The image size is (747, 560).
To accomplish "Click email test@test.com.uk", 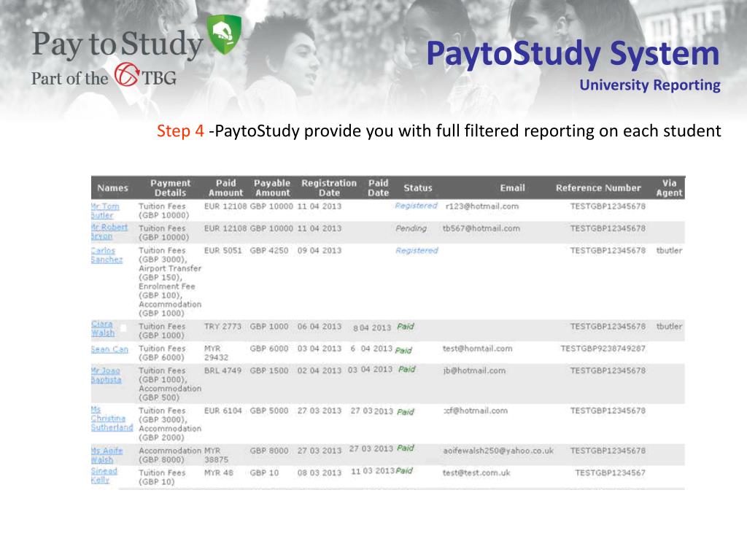I will (x=476, y=472).
